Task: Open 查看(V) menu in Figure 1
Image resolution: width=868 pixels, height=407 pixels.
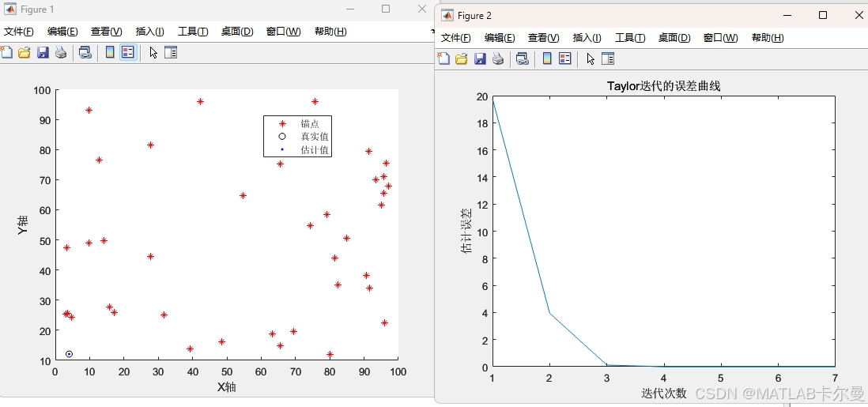Action: pyautogui.click(x=106, y=32)
